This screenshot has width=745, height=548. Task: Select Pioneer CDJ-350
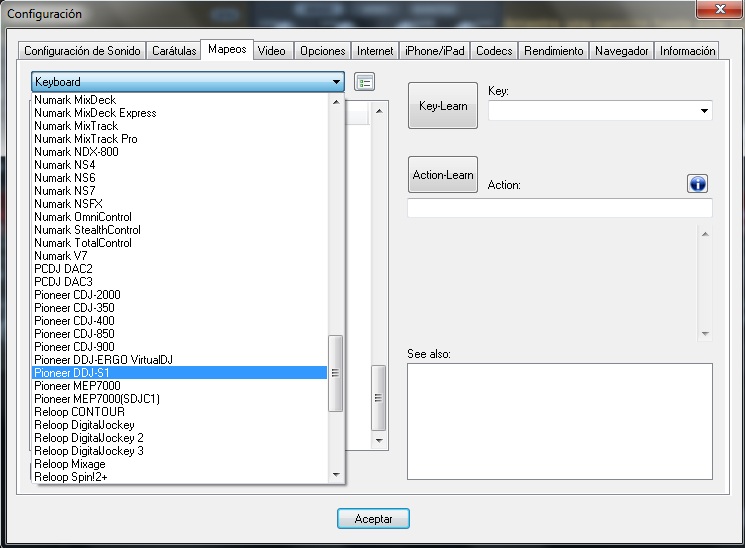pos(180,308)
